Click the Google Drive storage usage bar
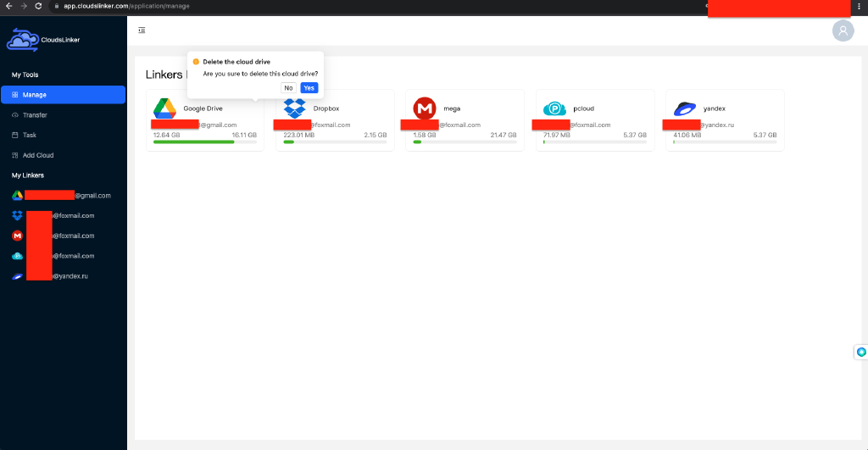Image resolution: width=868 pixels, height=450 pixels. (205, 142)
